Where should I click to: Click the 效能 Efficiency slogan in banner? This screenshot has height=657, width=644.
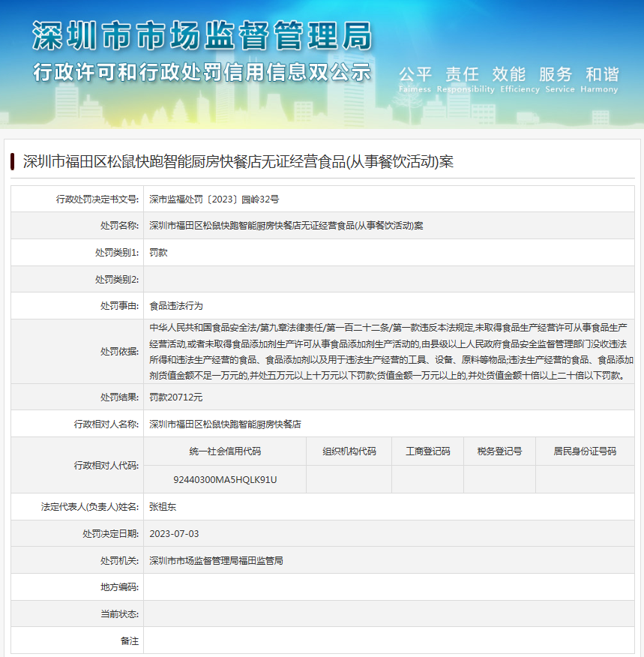[x=520, y=79]
